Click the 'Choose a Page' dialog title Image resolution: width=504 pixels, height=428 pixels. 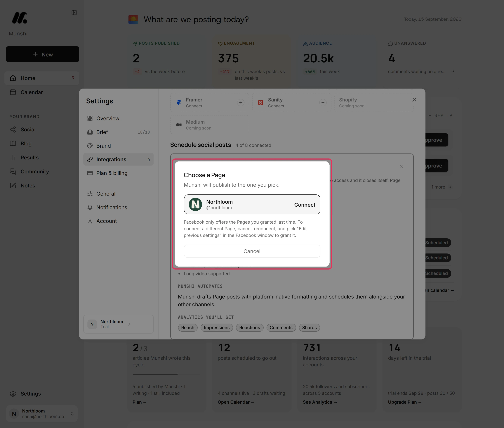tap(204, 175)
